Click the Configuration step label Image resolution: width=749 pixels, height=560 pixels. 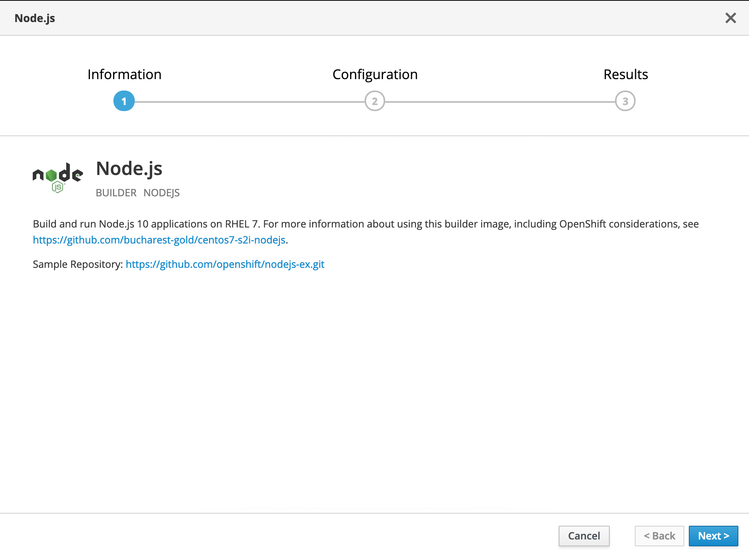[375, 75]
